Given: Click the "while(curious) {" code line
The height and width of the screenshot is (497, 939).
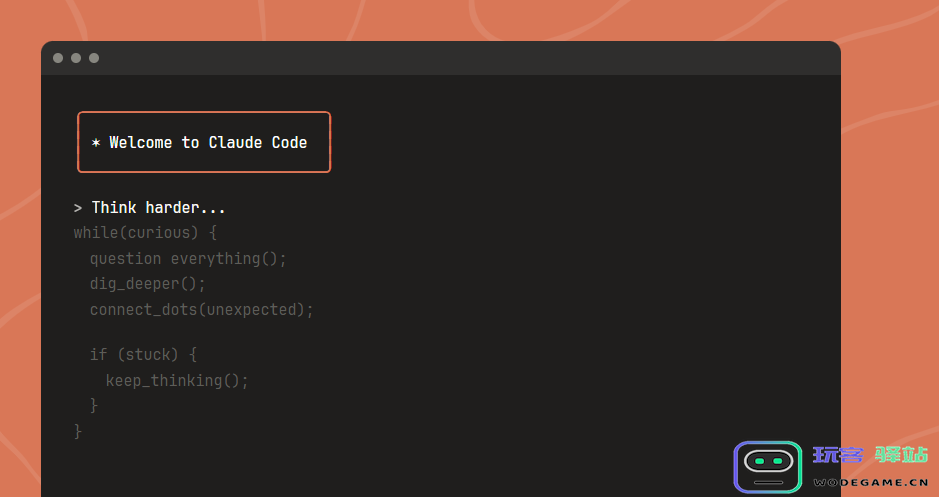Looking at the screenshot, I should (145, 233).
